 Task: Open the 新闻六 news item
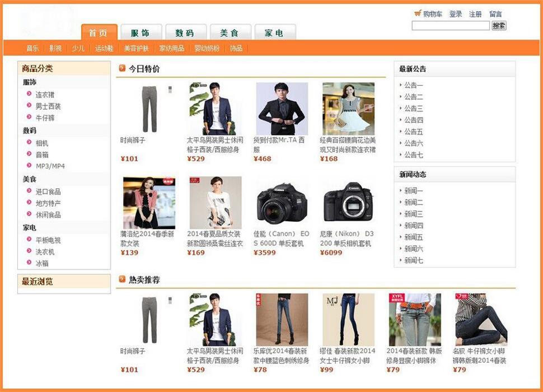click(413, 249)
